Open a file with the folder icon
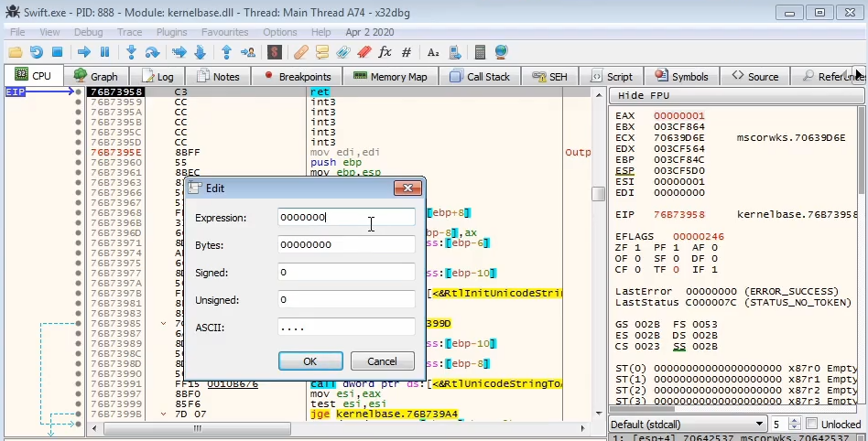Screen dimensions: 868x441 [16, 52]
